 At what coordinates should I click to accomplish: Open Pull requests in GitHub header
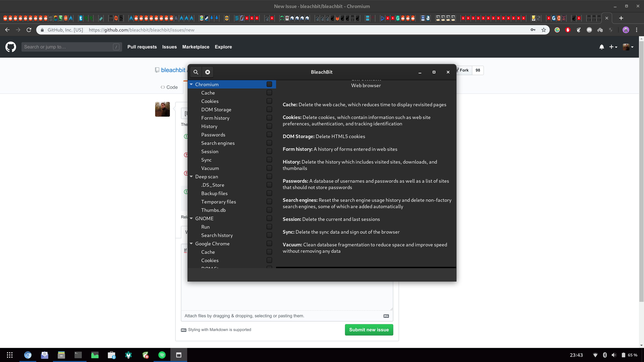point(142,47)
